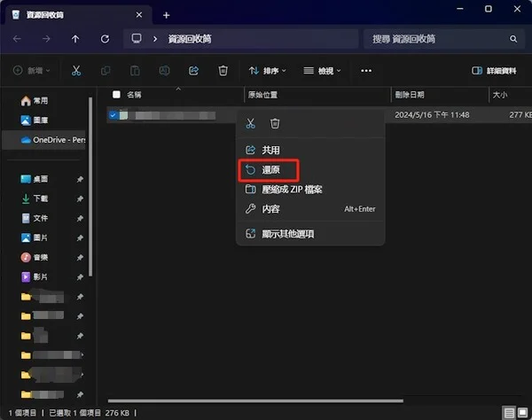Viewport: 532px width, 420px height.
Task: Click the Up arrow navigation button
Action: coord(75,39)
